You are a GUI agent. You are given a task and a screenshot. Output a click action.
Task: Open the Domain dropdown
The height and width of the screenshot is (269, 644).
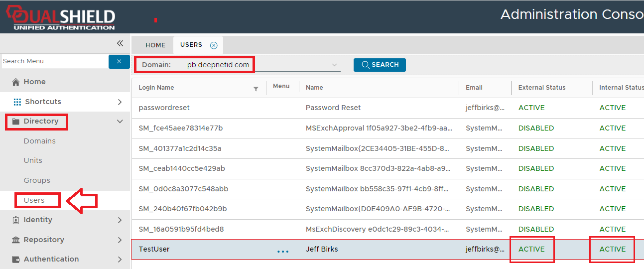[334, 65]
